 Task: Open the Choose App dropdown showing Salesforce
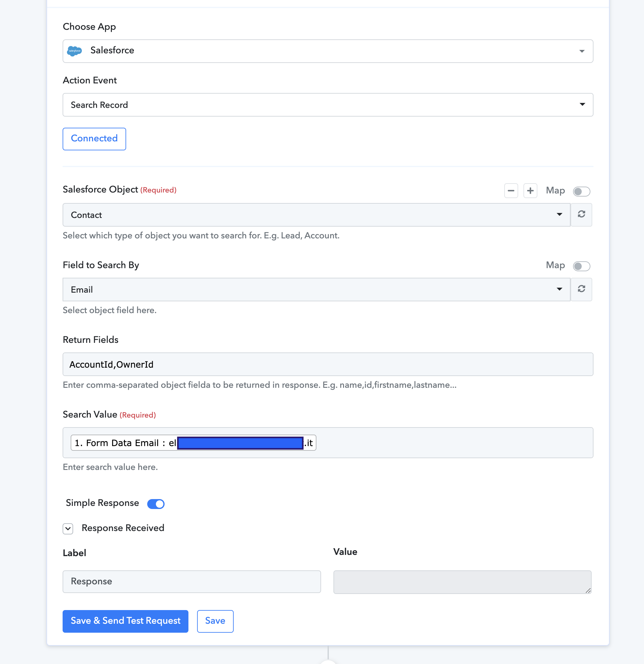point(328,51)
